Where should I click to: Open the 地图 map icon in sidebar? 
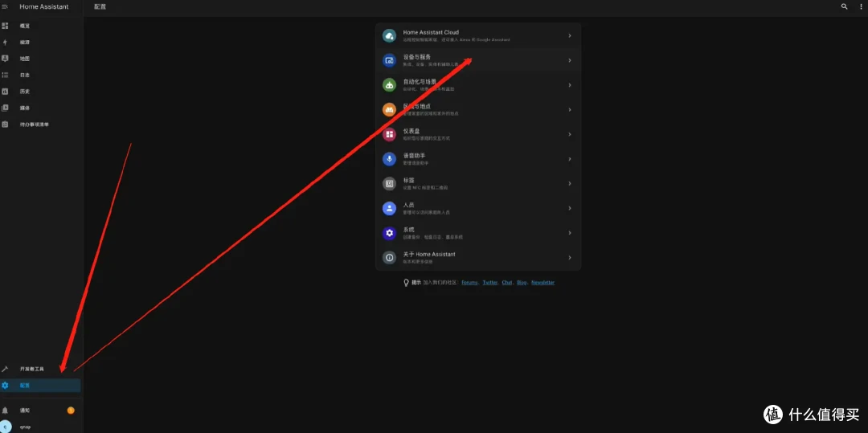pos(5,59)
